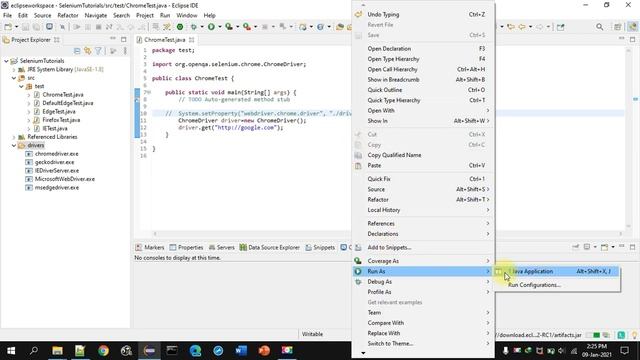Expand the Referenced Libraries node
Image resolution: width=640 pixels, height=360 pixels.
[x=14, y=137]
